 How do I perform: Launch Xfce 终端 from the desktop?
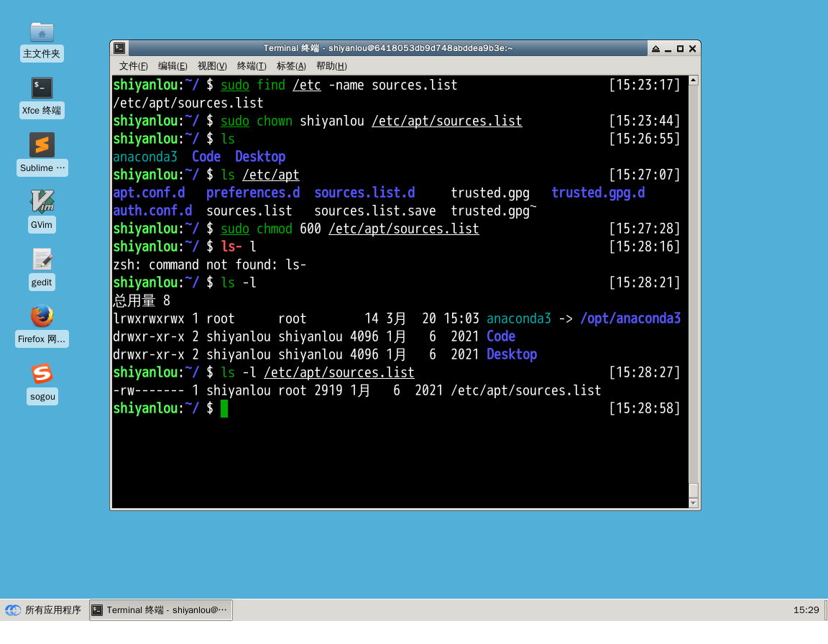pos(42,89)
